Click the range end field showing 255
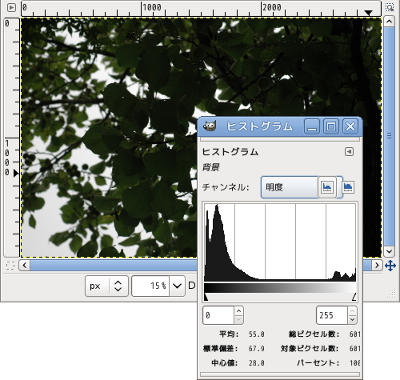The image size is (400, 380). pyautogui.click(x=332, y=315)
